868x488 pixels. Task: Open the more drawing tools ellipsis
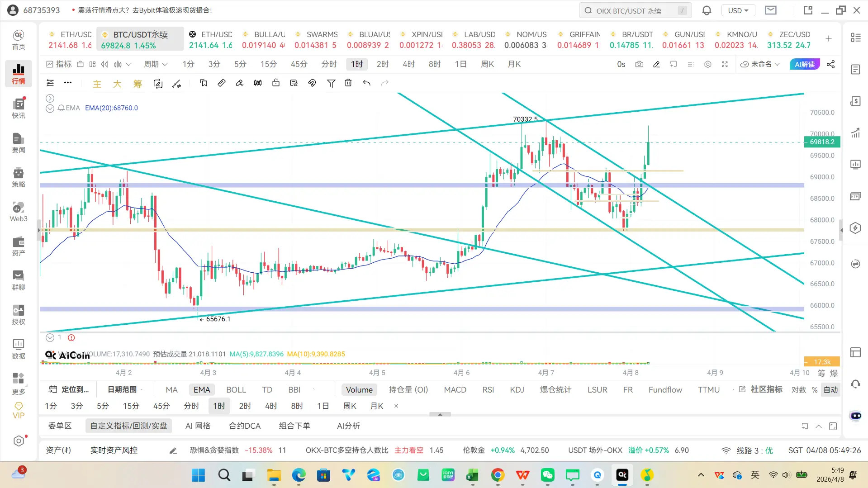click(x=68, y=83)
